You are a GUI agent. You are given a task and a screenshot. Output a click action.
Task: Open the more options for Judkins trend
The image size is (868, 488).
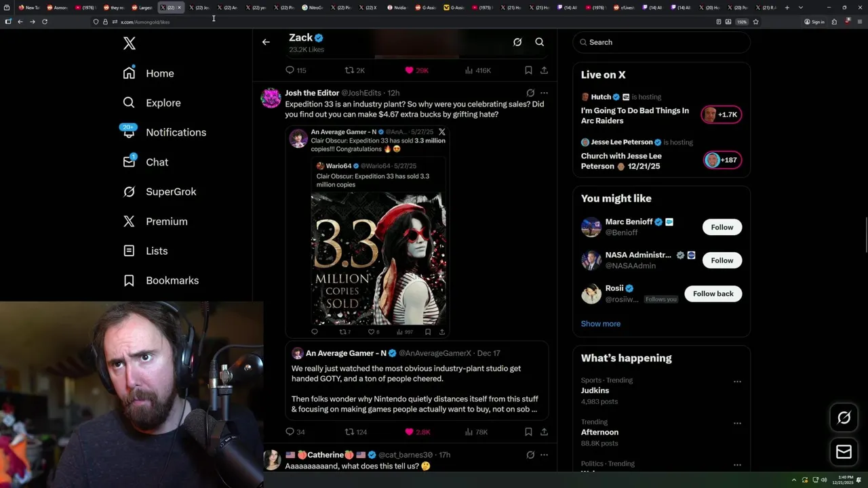tap(737, 382)
